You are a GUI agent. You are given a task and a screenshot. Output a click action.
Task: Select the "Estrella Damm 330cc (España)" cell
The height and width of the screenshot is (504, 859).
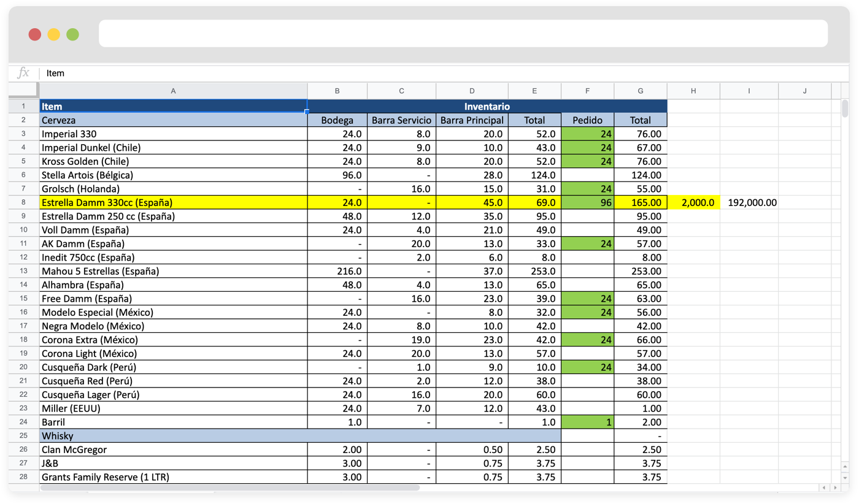173,202
